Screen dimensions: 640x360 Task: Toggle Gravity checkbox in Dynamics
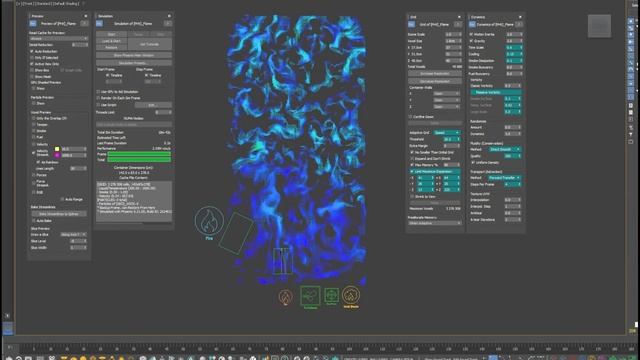(x=471, y=41)
